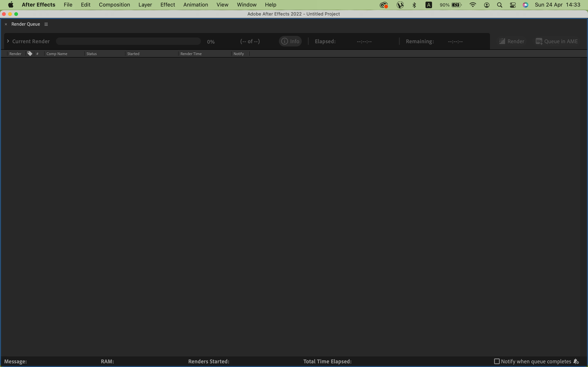The width and height of the screenshot is (588, 367).
Task: Open the Window menu
Action: point(246,5)
